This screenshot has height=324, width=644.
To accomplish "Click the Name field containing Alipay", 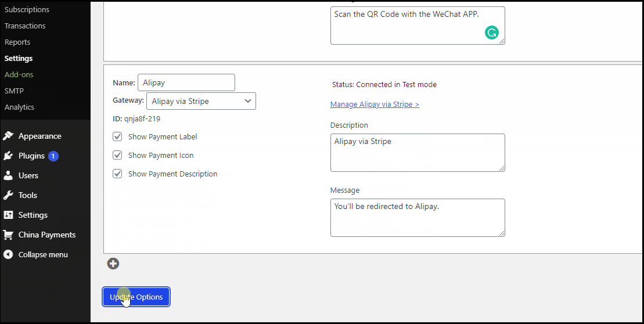I will [186, 82].
